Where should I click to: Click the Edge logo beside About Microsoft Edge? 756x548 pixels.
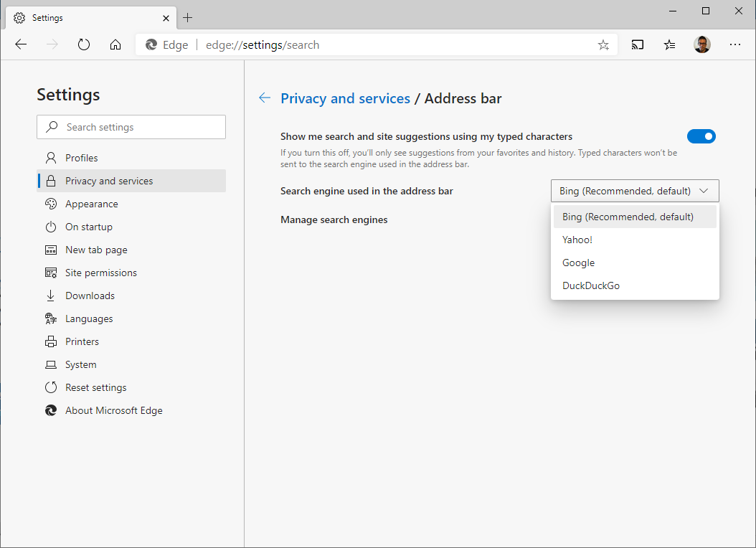51,410
